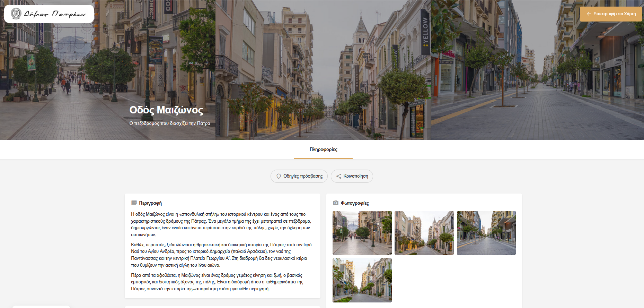Open Οδηγίες πρόσβασης directions
The width and height of the screenshot is (644, 308).
point(299,176)
